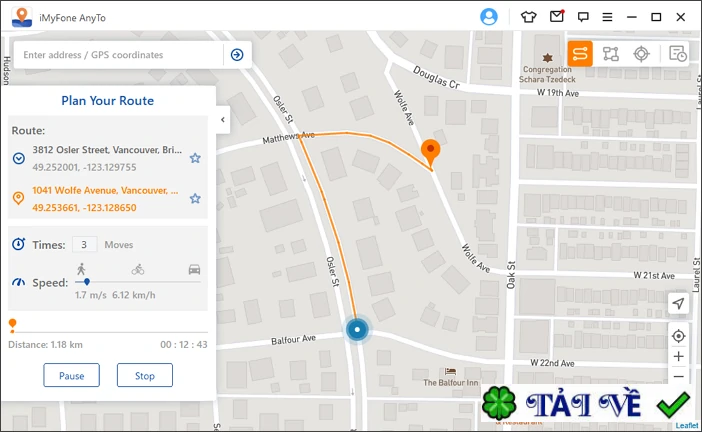This screenshot has width=702, height=432.
Task: Click the orange destination pin on map
Action: pos(430,153)
